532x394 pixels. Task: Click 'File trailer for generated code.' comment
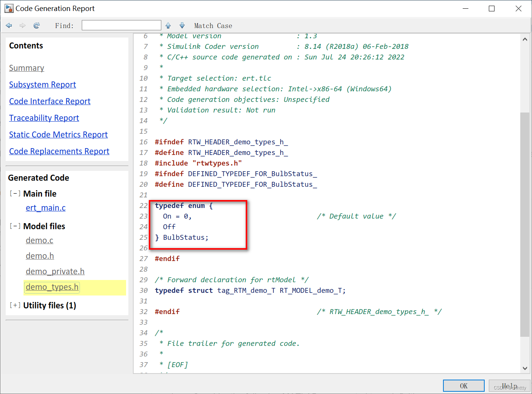coord(229,344)
